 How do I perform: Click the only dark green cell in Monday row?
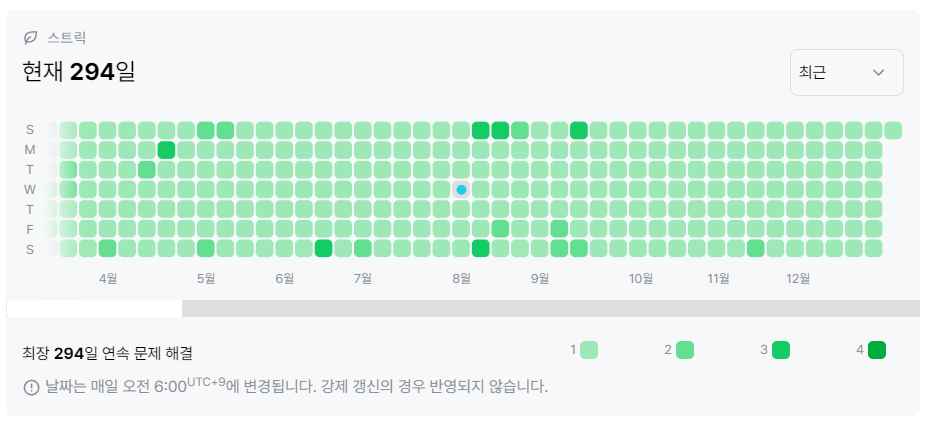pyautogui.click(x=166, y=150)
